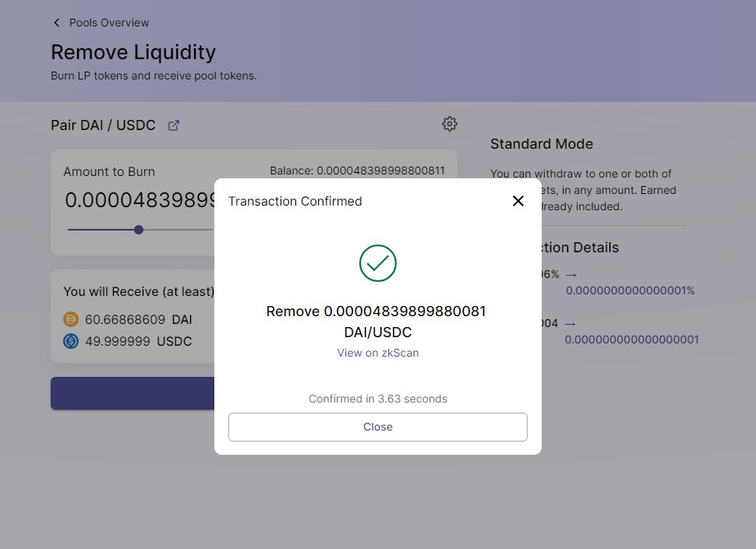Open settings via the gear icon
Image resolution: width=756 pixels, height=549 pixels.
coord(449,123)
